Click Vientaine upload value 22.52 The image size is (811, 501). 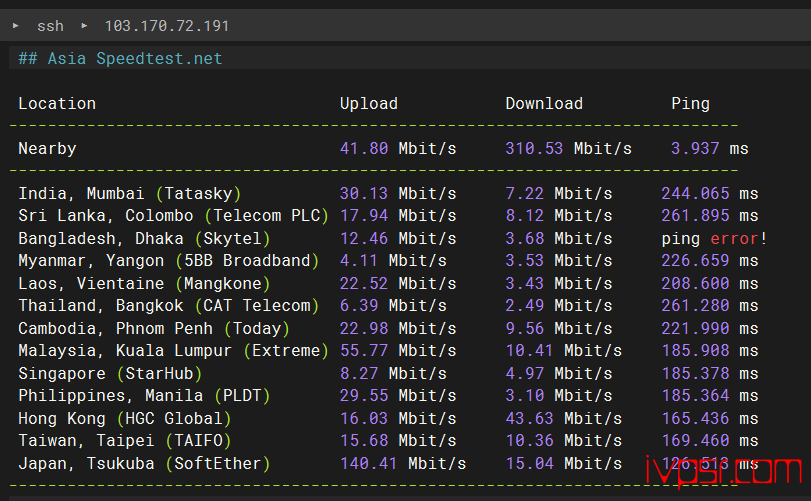point(364,283)
